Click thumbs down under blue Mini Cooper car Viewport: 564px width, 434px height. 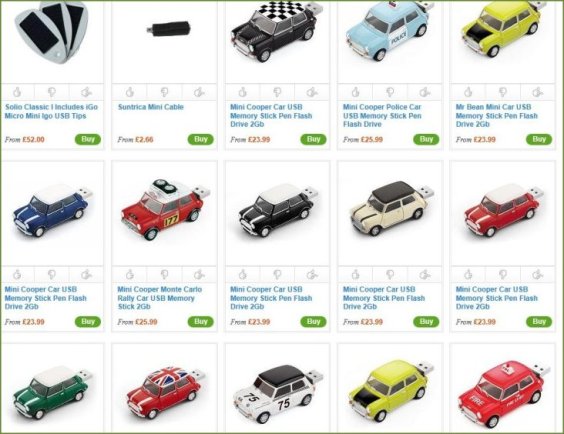(x=52, y=275)
